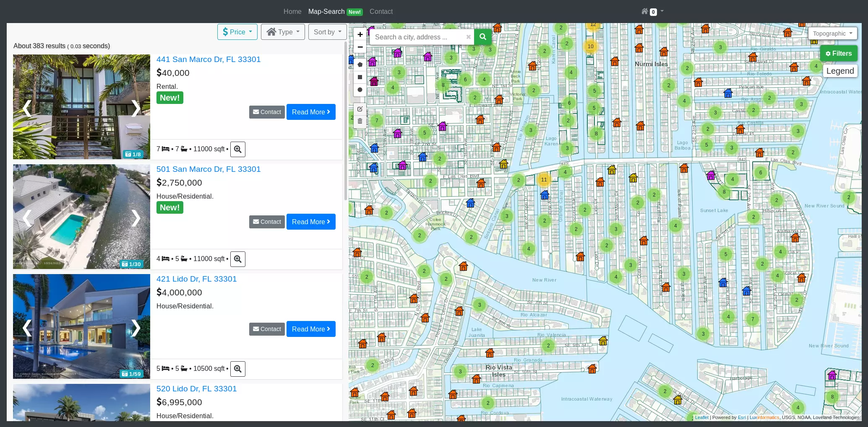The image size is (868, 427).
Task: Open the Topographic basemap selector
Action: point(832,33)
